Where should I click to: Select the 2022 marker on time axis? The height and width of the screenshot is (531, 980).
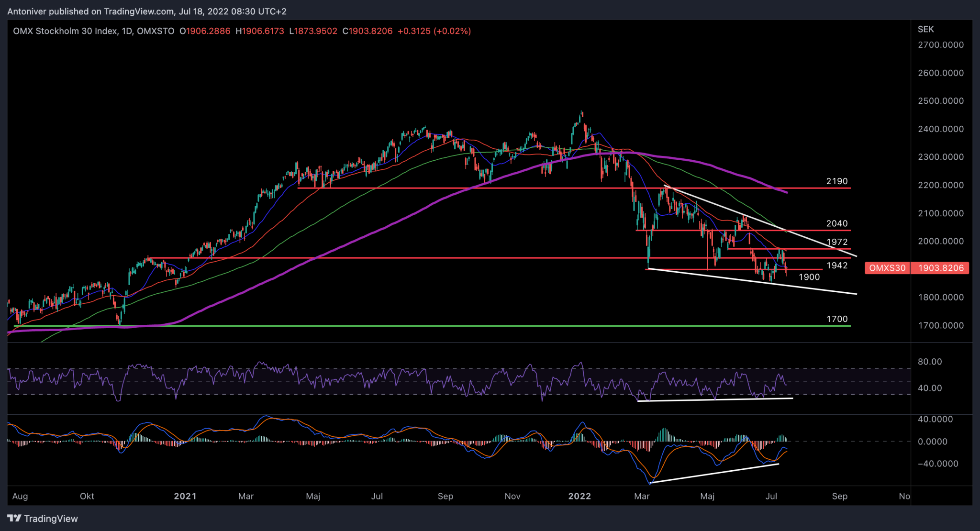click(579, 496)
